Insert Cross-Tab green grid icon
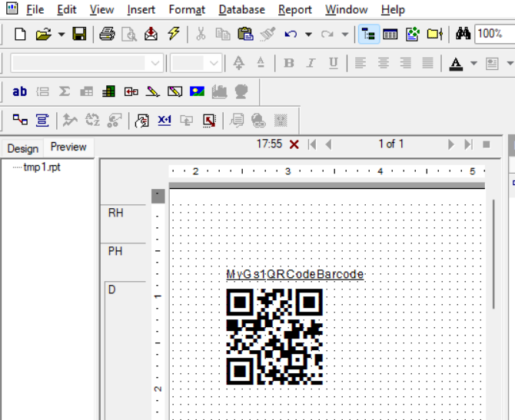 point(108,91)
